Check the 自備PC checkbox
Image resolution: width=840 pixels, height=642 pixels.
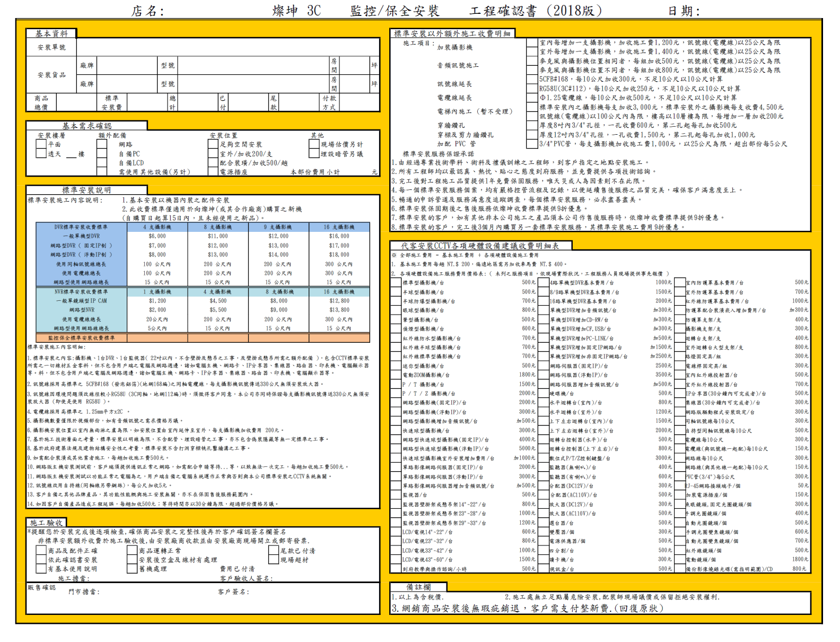coord(102,153)
